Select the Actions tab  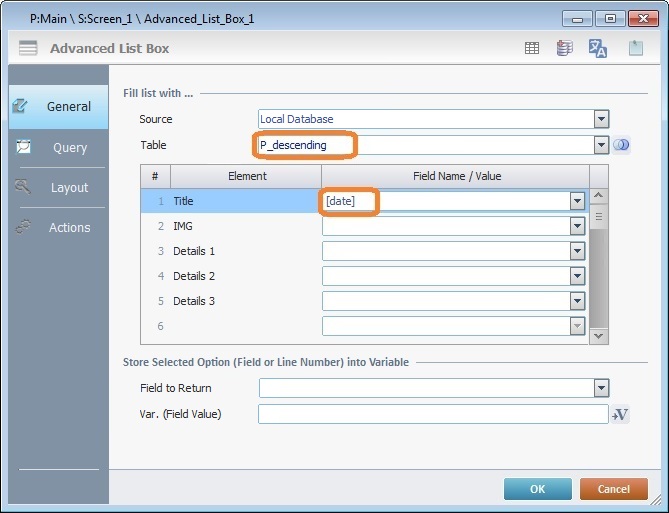click(58, 227)
